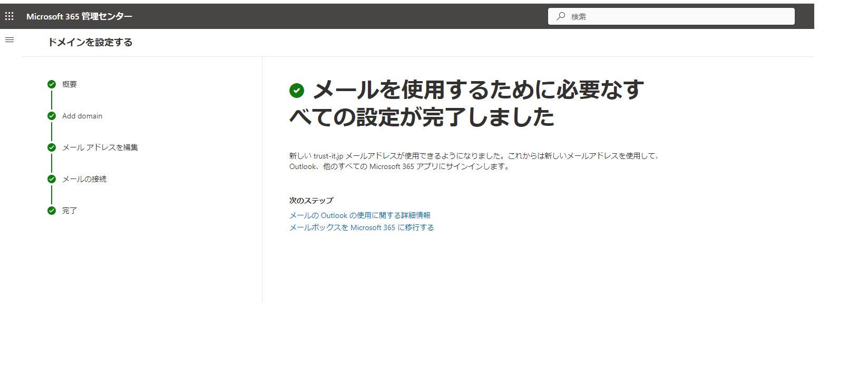Select the 概要 step

(70, 84)
